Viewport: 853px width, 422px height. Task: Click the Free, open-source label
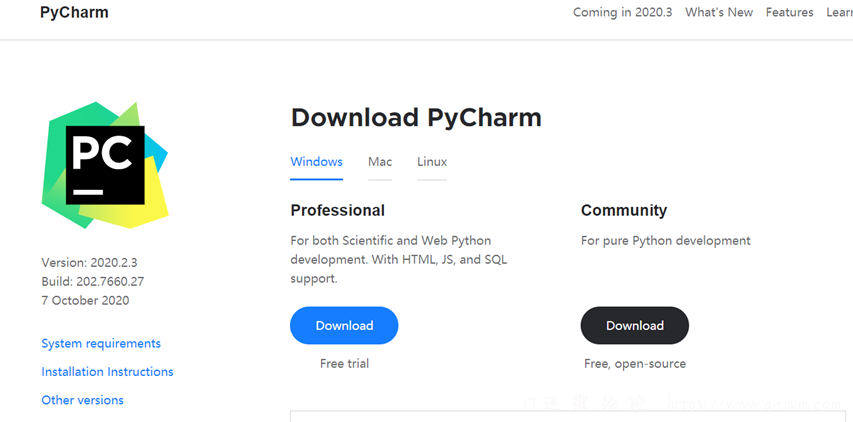pyautogui.click(x=635, y=363)
